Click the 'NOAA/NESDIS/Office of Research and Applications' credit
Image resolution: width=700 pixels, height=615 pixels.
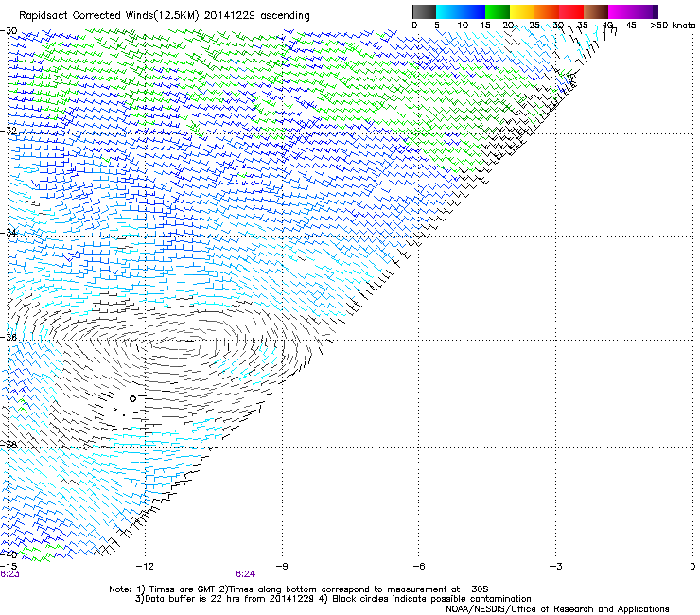(557, 609)
